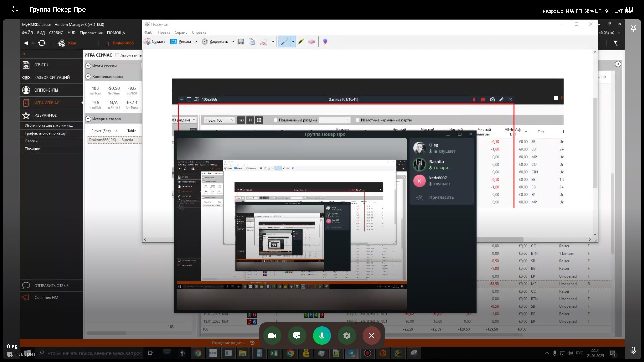Click the Windows search field

pos(90,353)
